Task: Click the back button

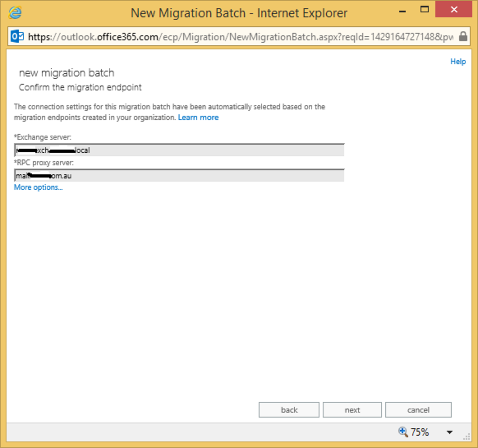Action: coord(289,410)
